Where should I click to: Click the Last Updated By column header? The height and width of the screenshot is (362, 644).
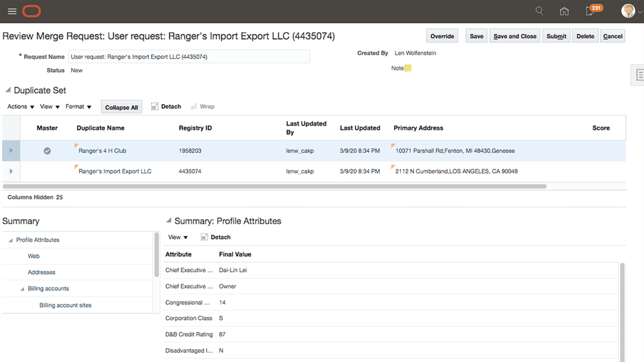[306, 128]
